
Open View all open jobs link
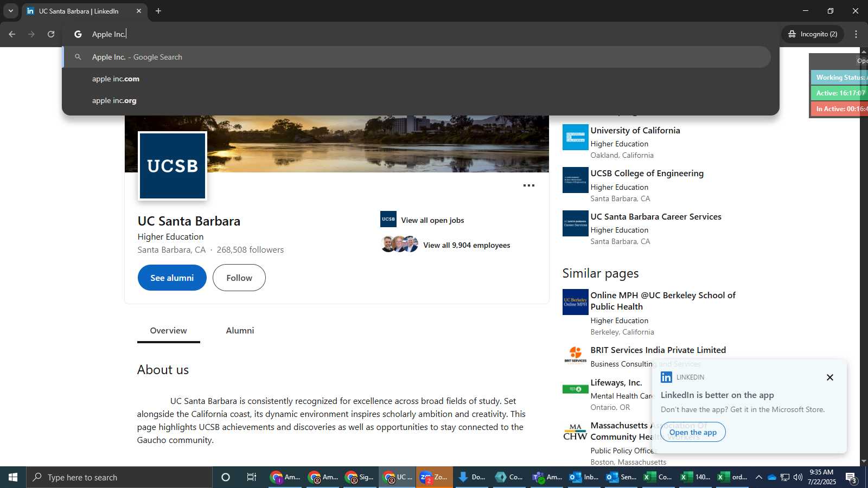(x=432, y=220)
